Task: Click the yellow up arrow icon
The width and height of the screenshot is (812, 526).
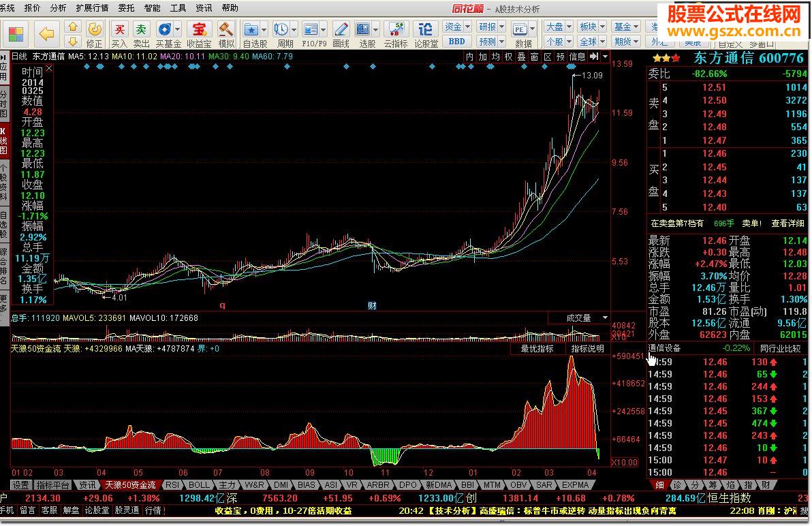Action: click(x=72, y=27)
